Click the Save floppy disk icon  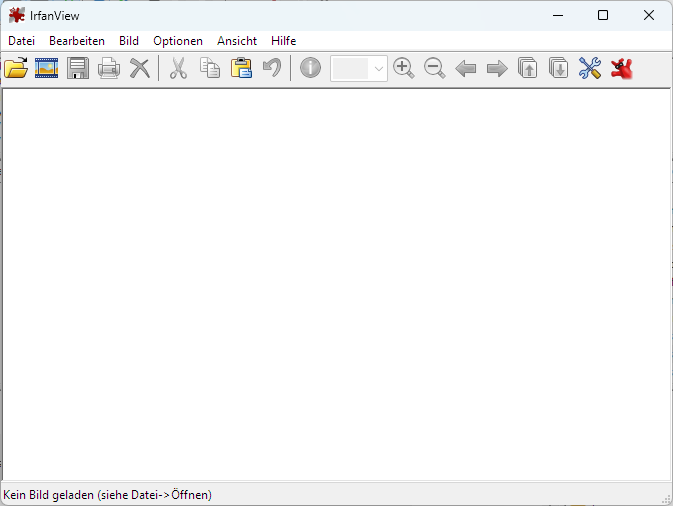pyautogui.click(x=78, y=68)
